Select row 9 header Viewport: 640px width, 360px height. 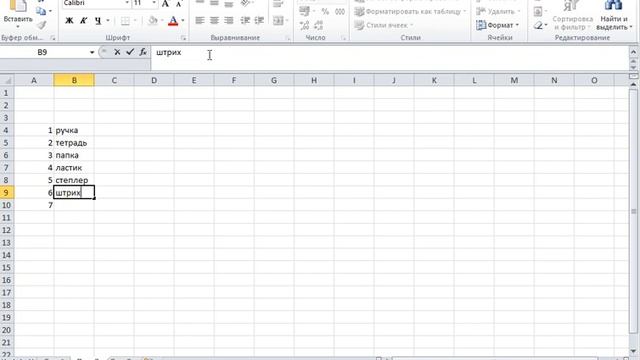(7, 193)
